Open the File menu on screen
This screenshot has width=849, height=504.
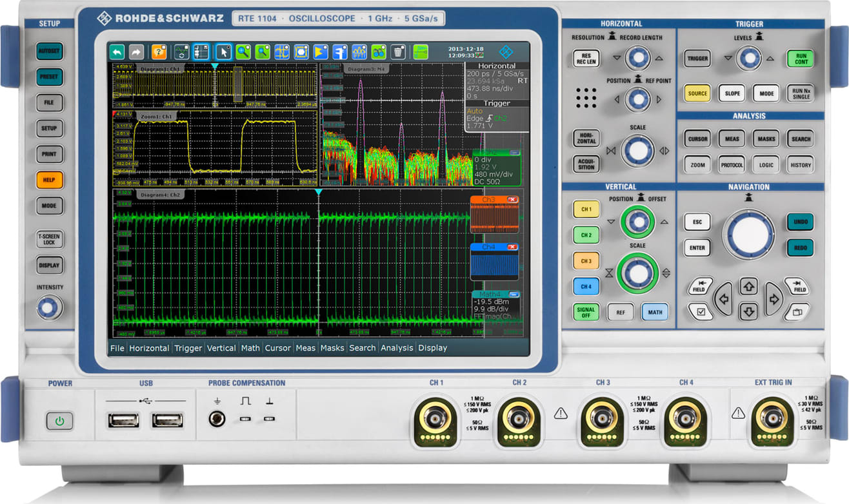117,348
